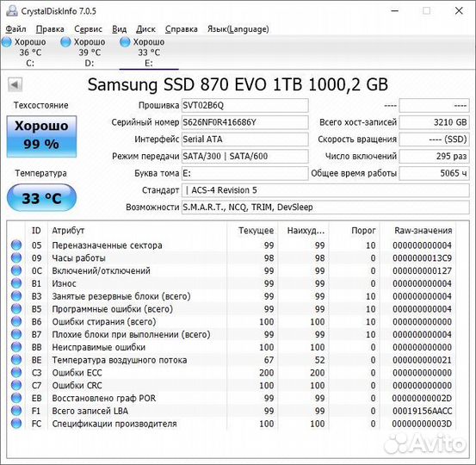Click status icon of attribute B1 Износ
The image size is (476, 465).
(16, 283)
